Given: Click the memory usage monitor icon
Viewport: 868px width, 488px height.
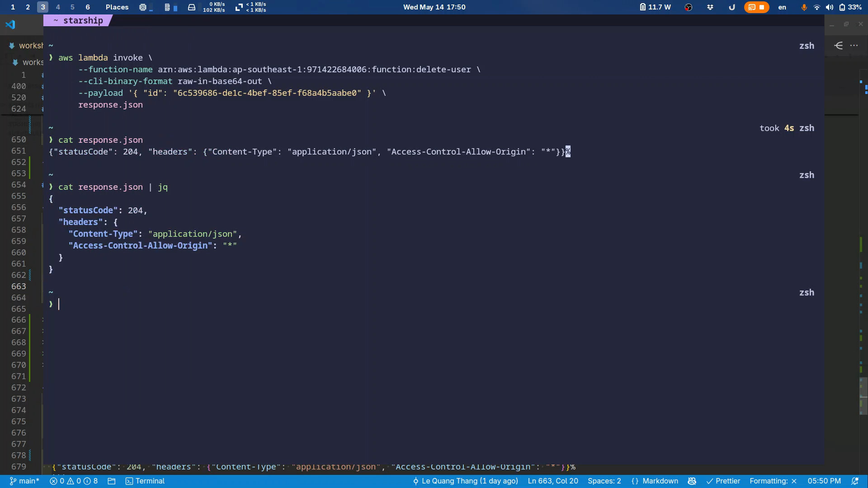Looking at the screenshot, I should (167, 7).
